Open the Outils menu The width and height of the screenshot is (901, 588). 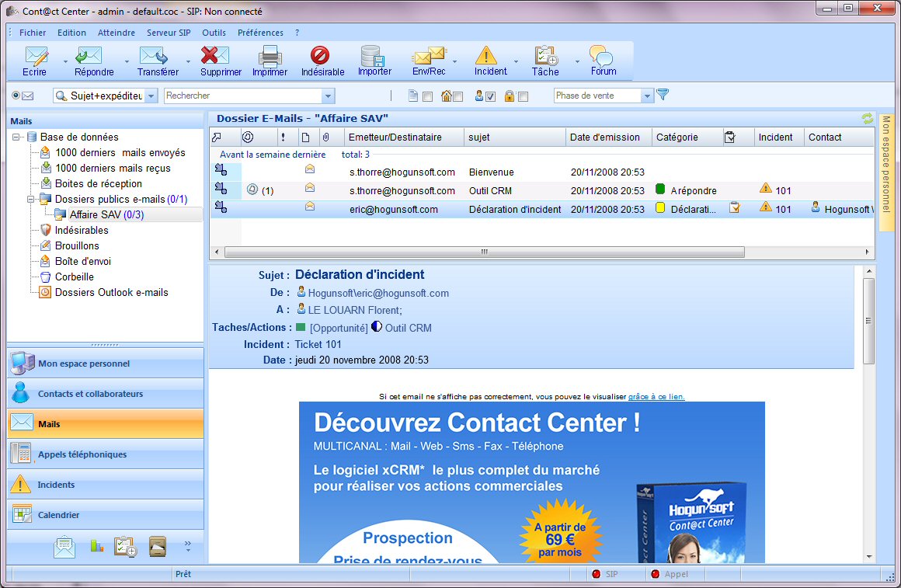214,33
